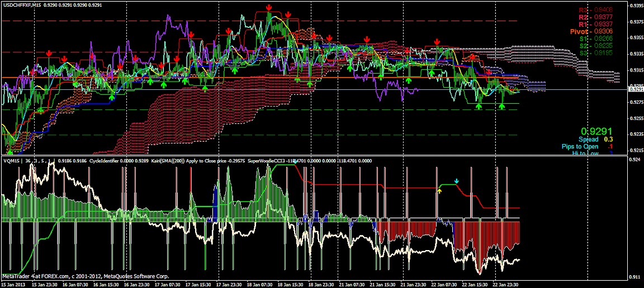644x288 pixels.
Task: Click the R3 resistance level label
Action: point(595,10)
